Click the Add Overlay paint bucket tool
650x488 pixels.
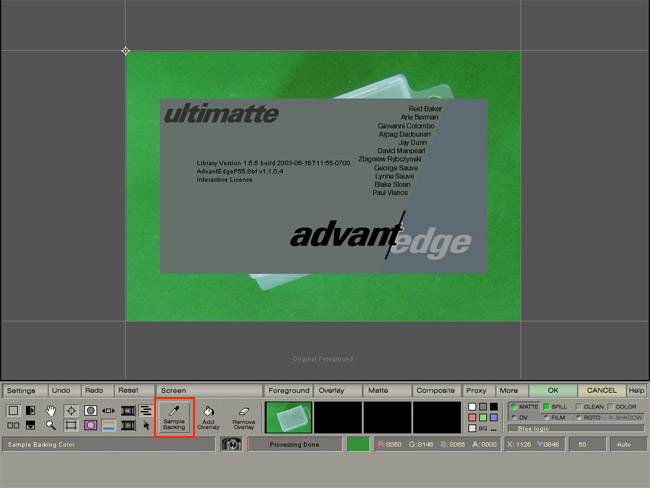pos(208,417)
